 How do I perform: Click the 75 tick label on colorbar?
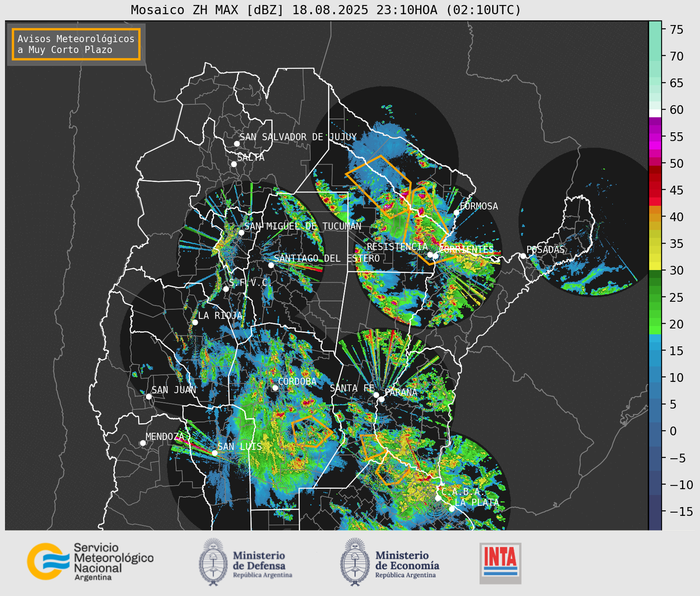[677, 30]
